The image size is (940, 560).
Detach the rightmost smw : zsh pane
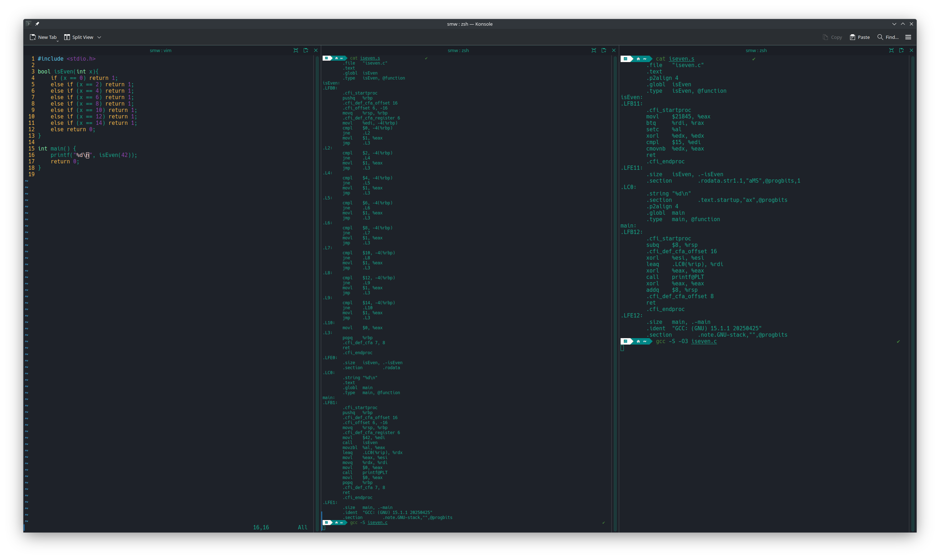(x=901, y=50)
